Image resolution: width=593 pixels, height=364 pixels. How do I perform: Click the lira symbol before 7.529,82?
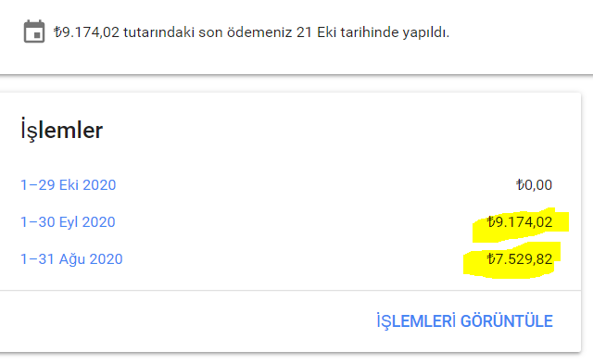[491, 259]
